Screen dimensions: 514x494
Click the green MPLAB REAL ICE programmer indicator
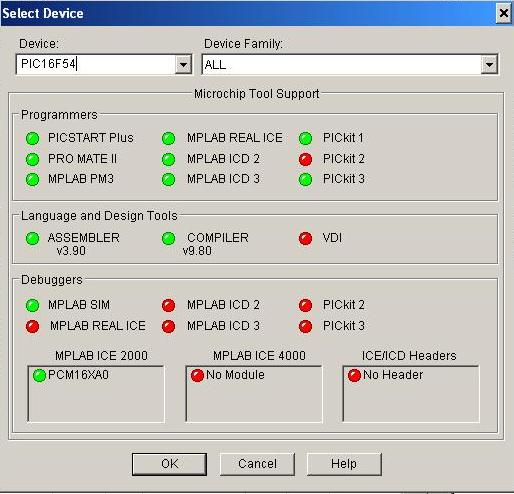click(x=169, y=138)
